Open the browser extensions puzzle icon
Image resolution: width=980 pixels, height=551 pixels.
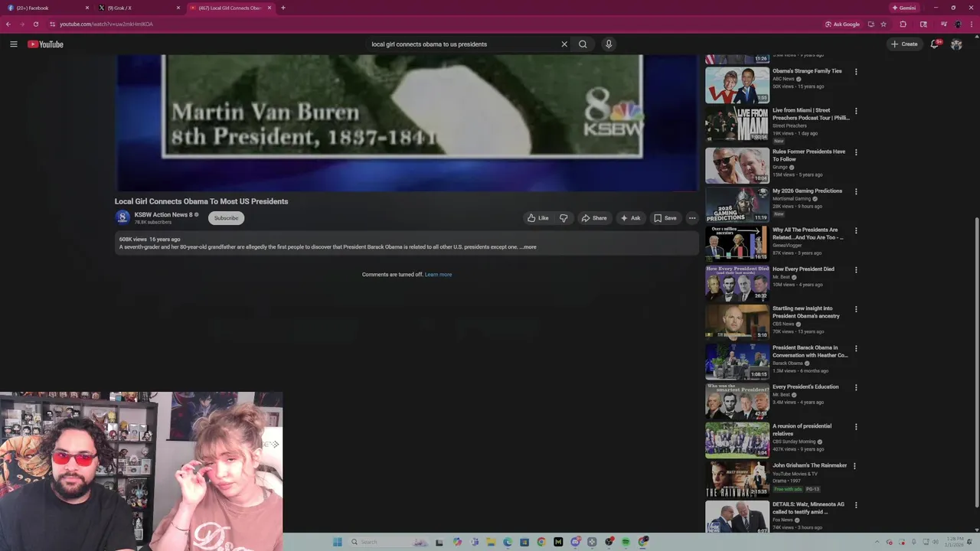[903, 24]
